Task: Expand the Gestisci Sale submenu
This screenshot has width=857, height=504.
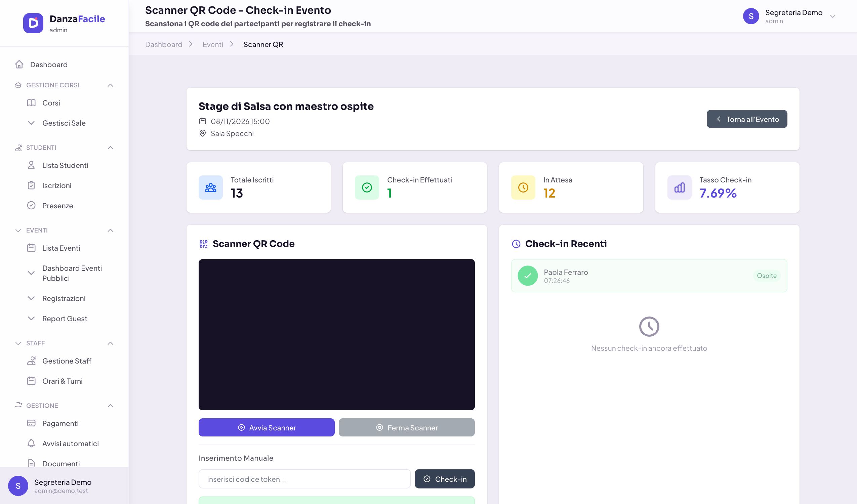Action: [x=31, y=123]
